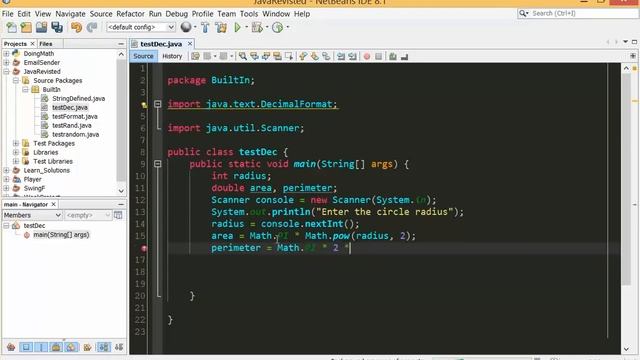Toggle Highlight Search icon in editor toolbar
The height and width of the screenshot is (360, 640).
point(277,56)
